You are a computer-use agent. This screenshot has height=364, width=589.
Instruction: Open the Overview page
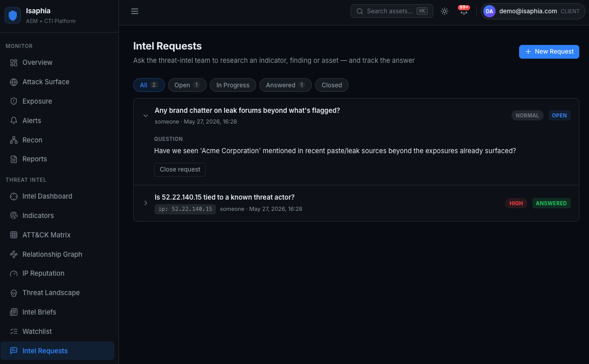[x=58, y=63]
